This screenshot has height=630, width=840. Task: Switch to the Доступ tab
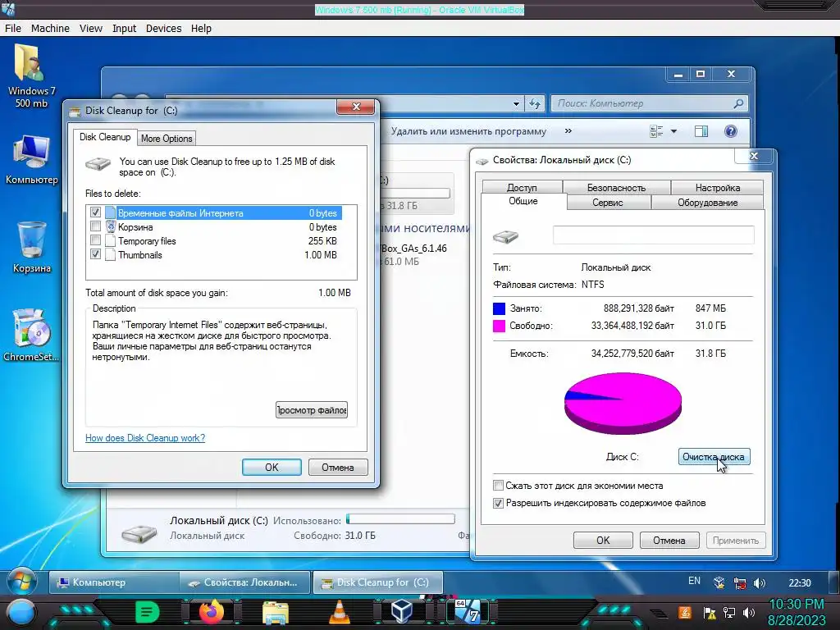click(522, 187)
